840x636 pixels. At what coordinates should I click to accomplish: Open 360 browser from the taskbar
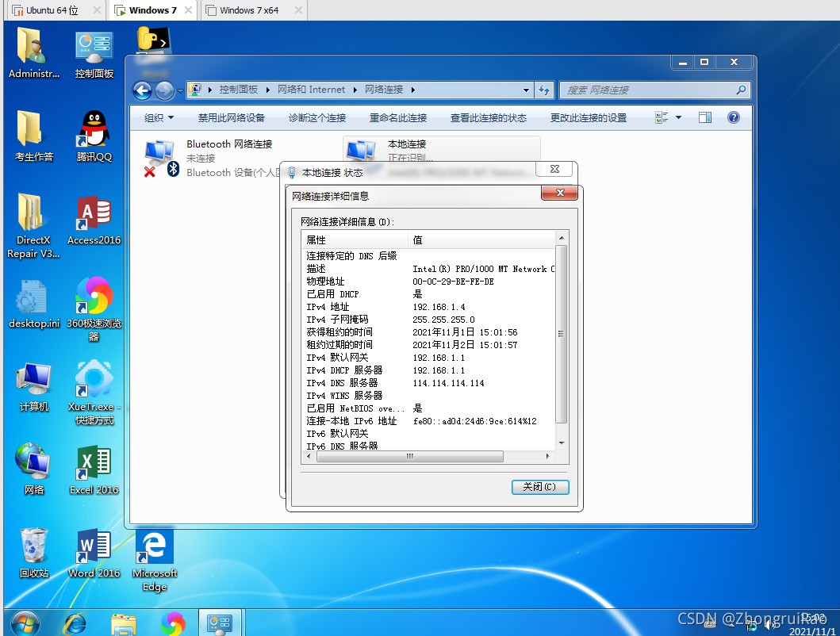[172, 623]
